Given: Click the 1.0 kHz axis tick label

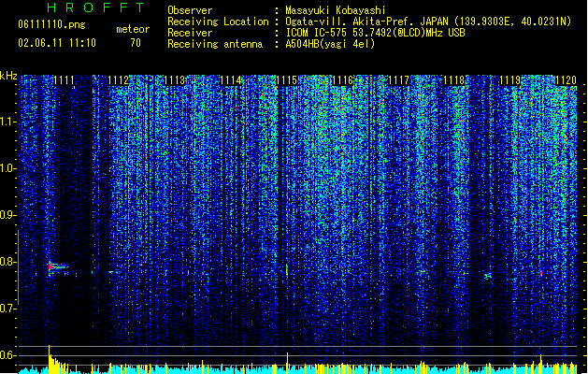Looking at the screenshot, I should coord(7,168).
